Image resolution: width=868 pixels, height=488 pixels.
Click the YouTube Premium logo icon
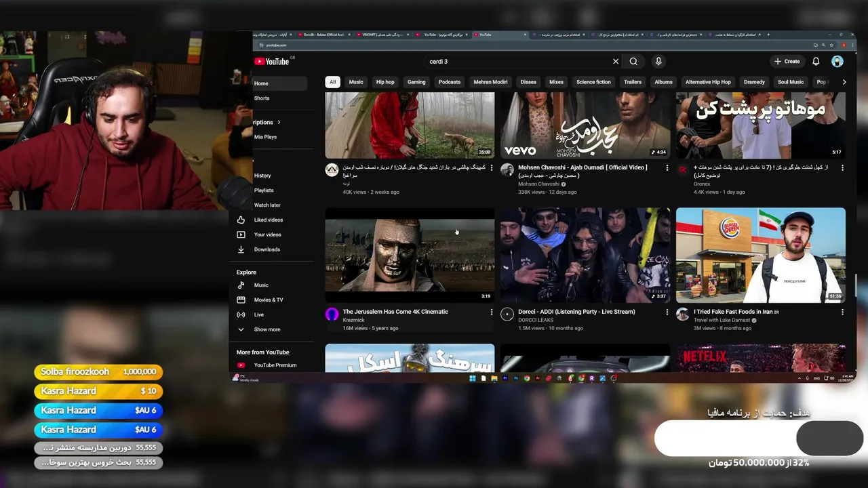coord(241,365)
